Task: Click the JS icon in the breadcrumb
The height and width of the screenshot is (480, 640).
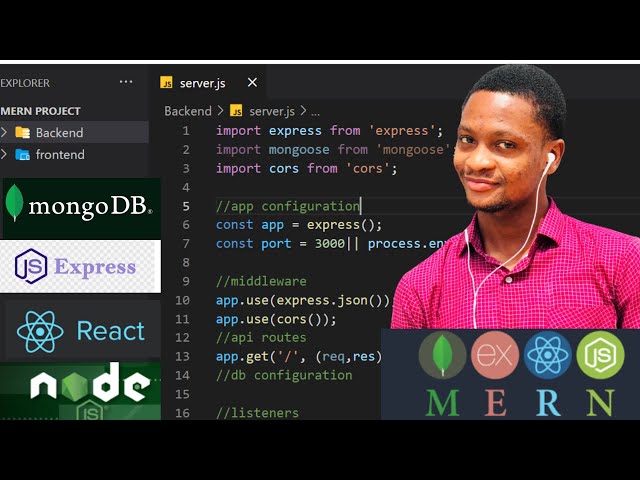Action: coord(236,111)
